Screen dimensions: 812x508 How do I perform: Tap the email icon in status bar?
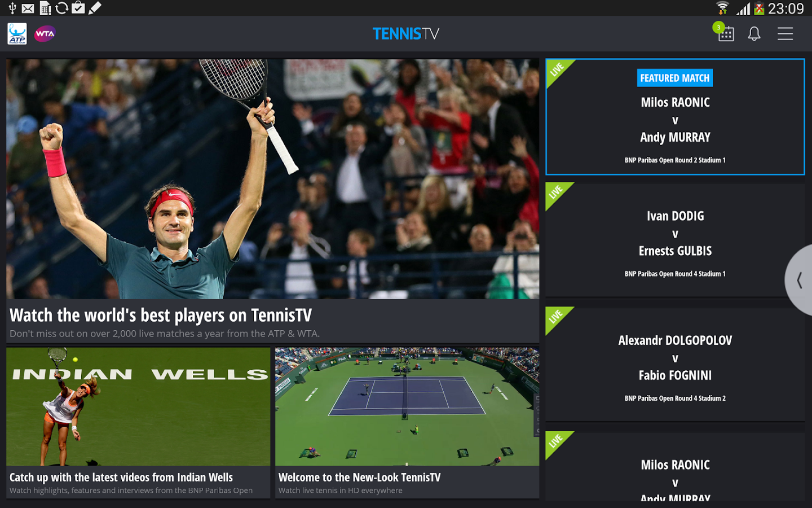pos(28,8)
